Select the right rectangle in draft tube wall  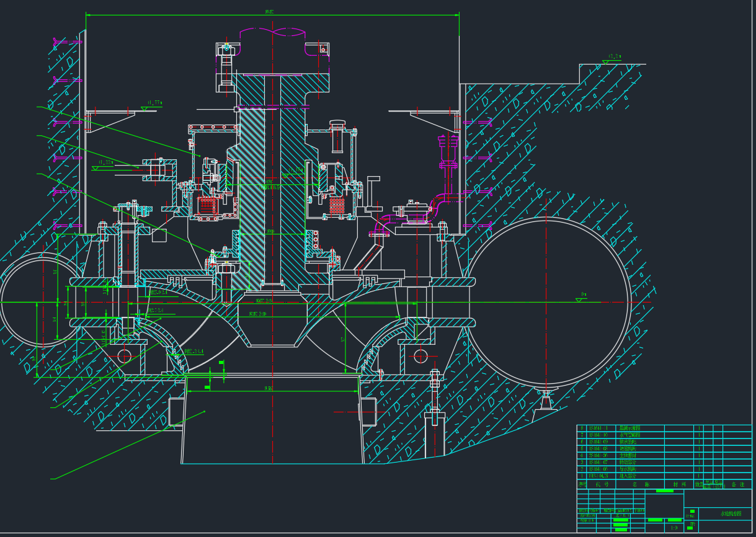point(368,412)
